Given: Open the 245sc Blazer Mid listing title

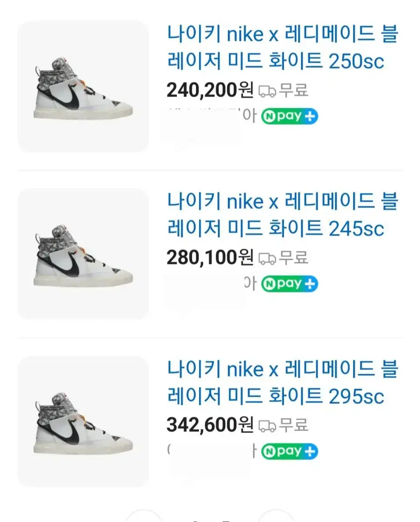Looking at the screenshot, I should [x=283, y=215].
